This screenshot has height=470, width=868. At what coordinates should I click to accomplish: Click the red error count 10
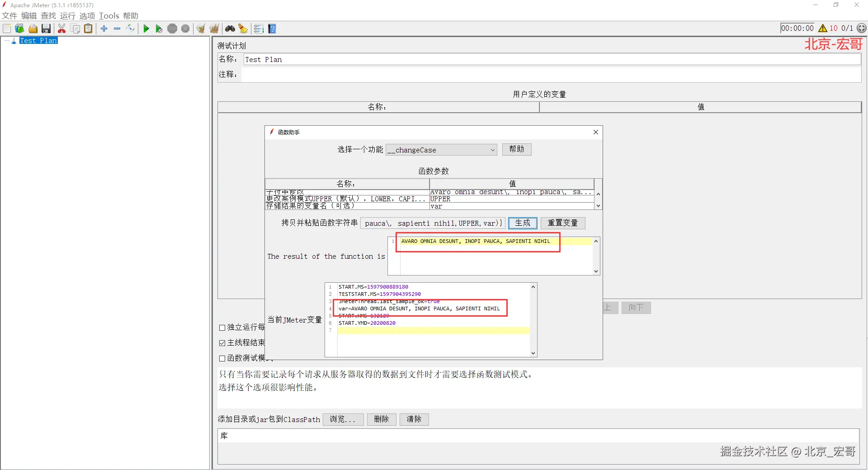pyautogui.click(x=834, y=28)
